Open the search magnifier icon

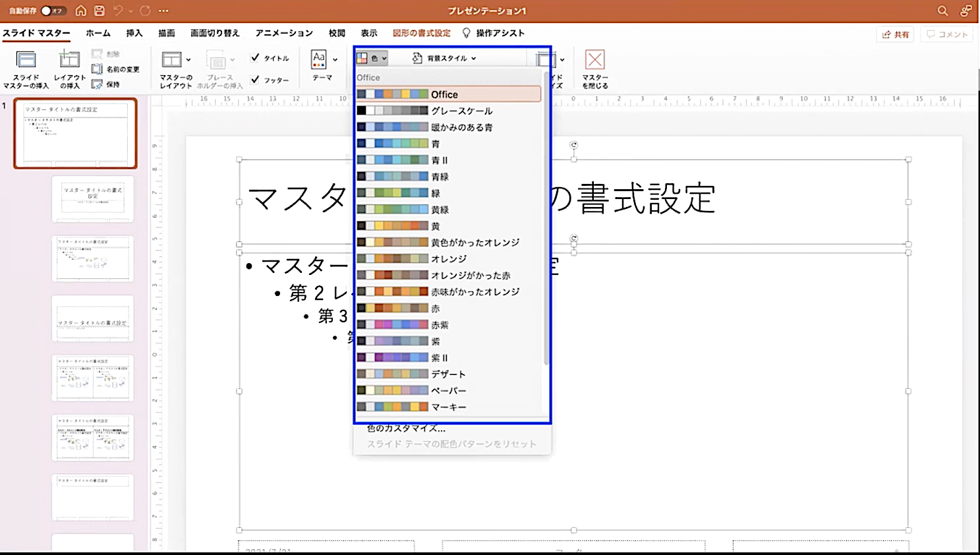942,11
